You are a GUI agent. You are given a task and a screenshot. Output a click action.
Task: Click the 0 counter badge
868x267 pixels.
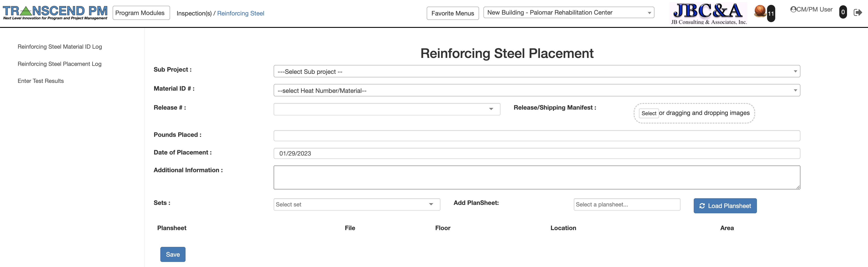pos(843,12)
